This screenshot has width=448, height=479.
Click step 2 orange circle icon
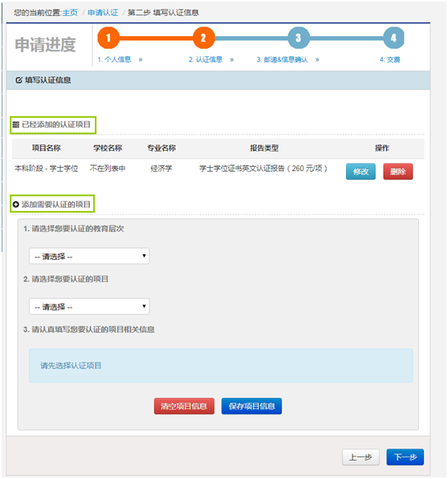pos(203,38)
